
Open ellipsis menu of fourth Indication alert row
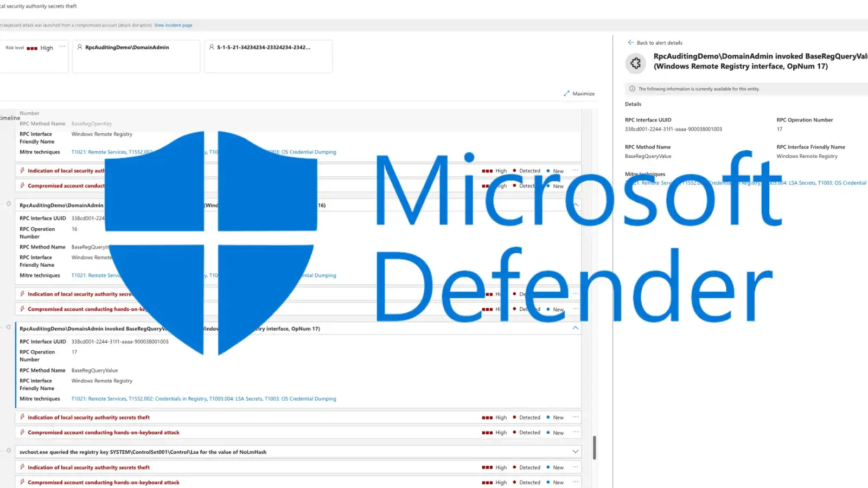tap(575, 467)
